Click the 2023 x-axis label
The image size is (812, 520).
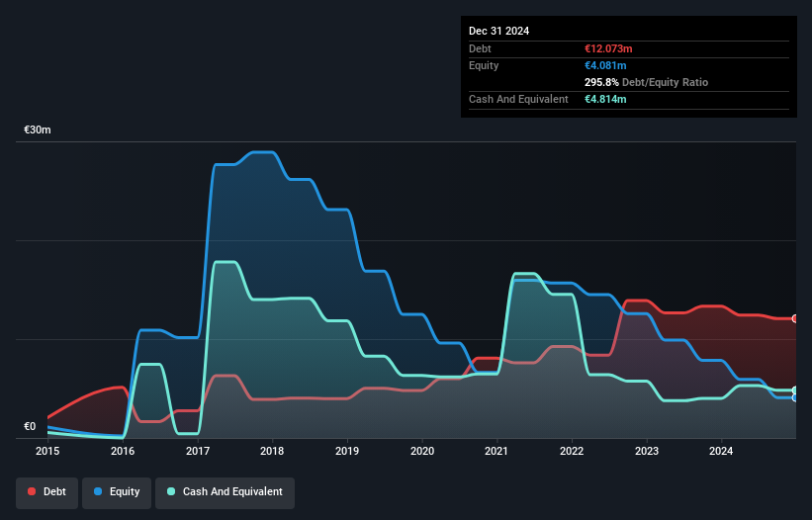point(647,451)
